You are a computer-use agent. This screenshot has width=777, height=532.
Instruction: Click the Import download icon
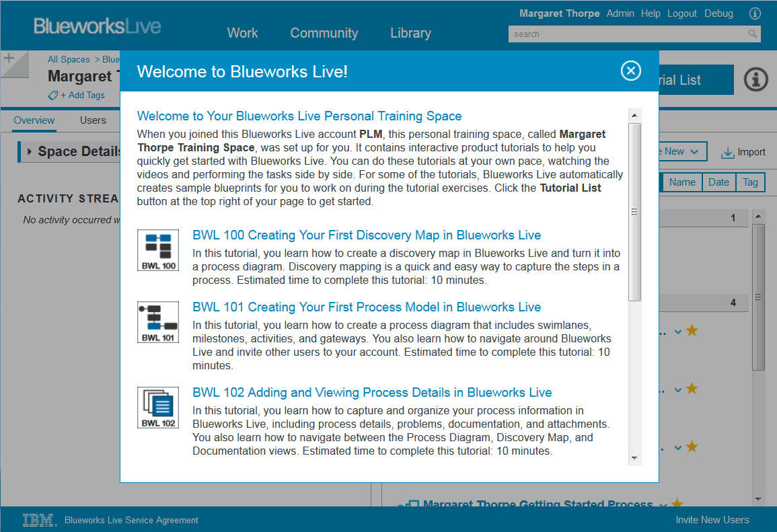(727, 153)
